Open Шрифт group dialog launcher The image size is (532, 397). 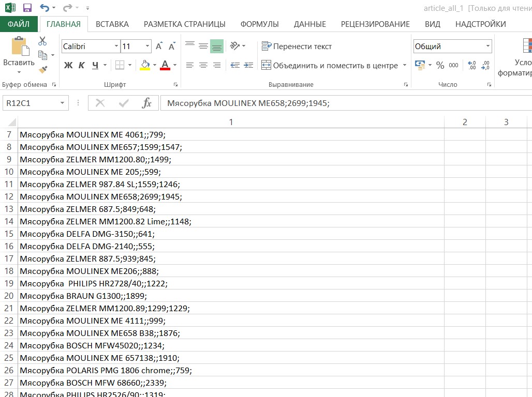pyautogui.click(x=176, y=85)
